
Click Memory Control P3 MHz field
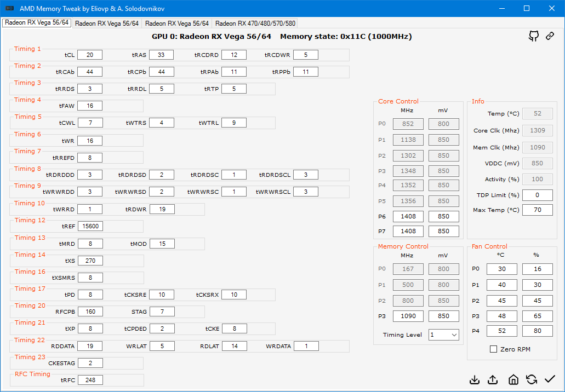click(408, 316)
